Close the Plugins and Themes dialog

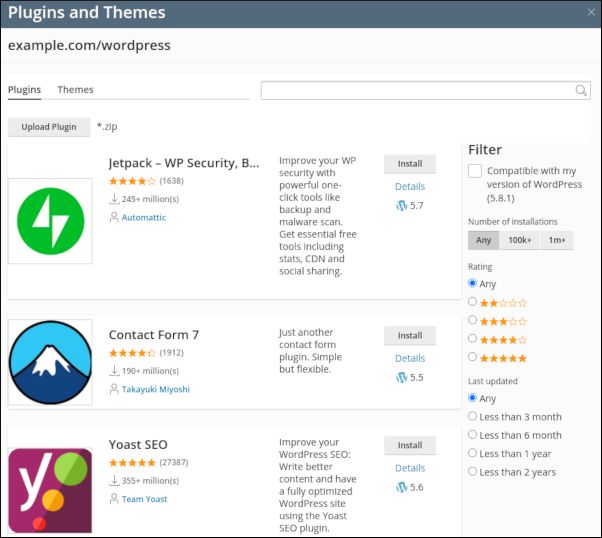(x=591, y=12)
